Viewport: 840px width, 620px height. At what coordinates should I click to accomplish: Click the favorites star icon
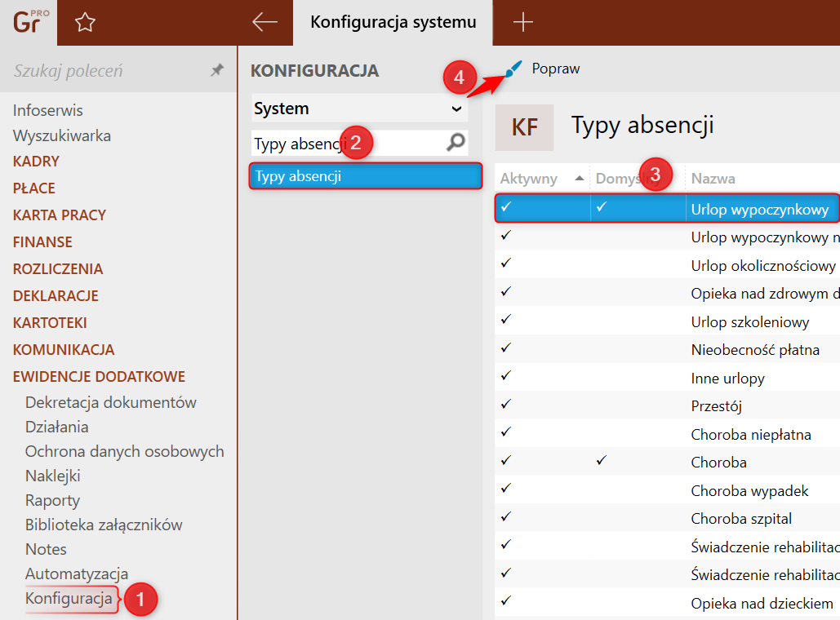[85, 23]
